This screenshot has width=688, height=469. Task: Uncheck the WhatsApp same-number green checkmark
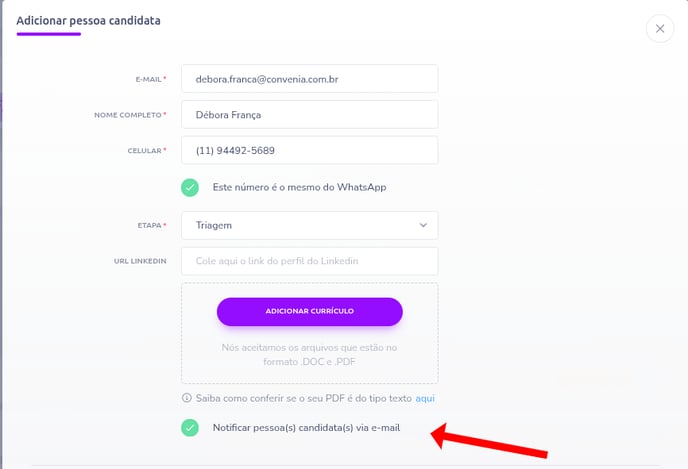(x=190, y=187)
